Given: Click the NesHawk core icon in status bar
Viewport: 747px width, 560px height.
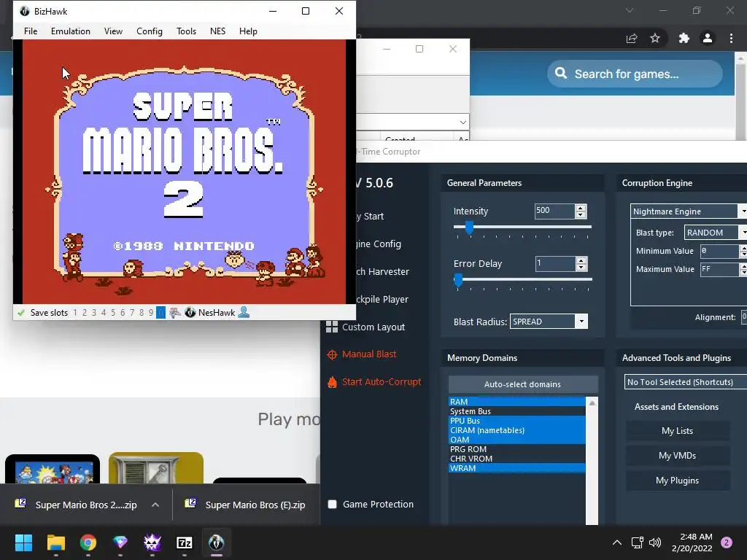Looking at the screenshot, I should (x=190, y=313).
